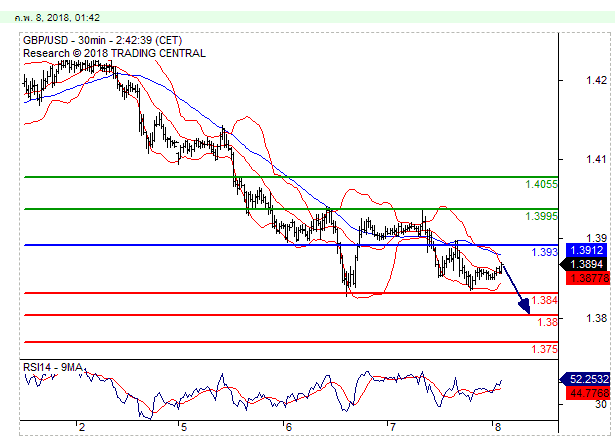This screenshot has height=444, width=615.
Task: Click 'Research © 2018 TRADING CENTRAL' text
Action: click(x=114, y=53)
